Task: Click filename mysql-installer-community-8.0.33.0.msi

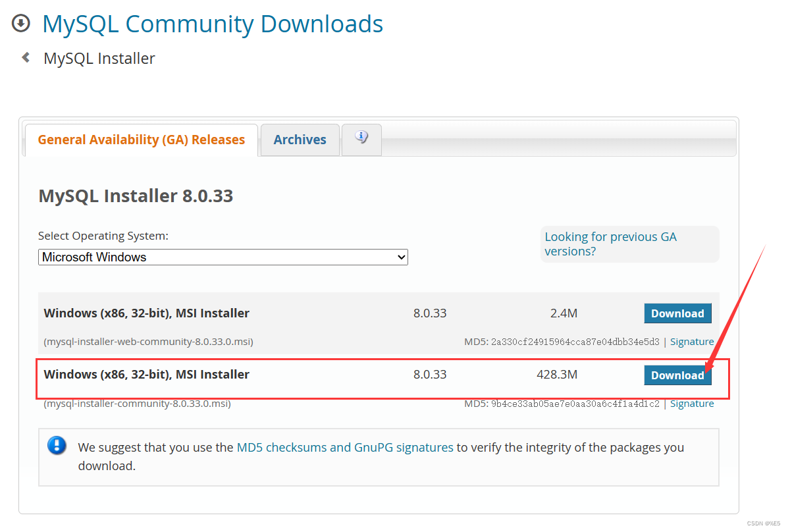Action: click(137, 404)
